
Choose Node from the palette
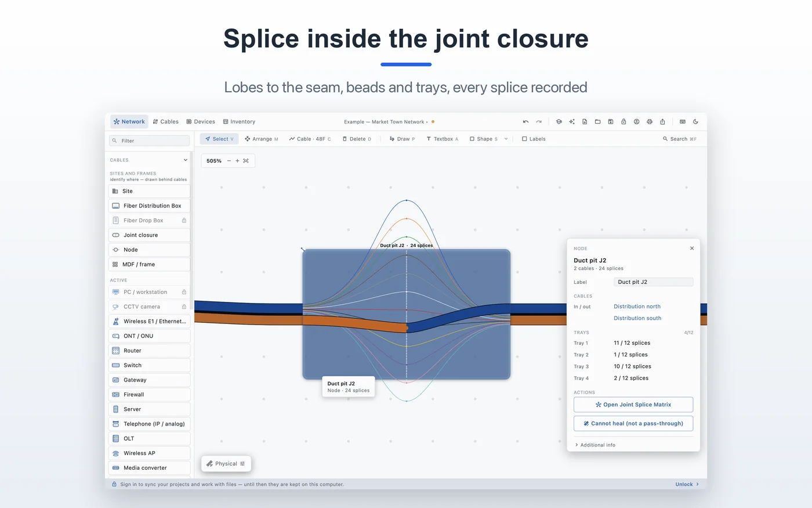pyautogui.click(x=149, y=250)
